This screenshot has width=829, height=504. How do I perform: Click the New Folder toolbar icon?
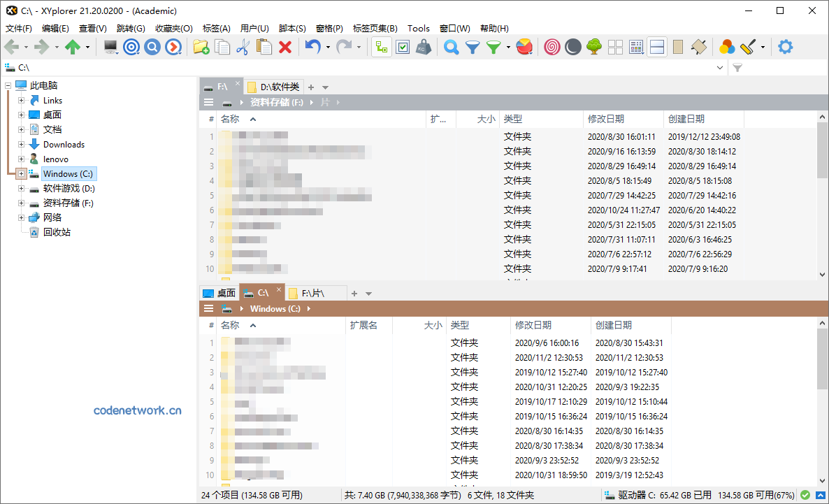201,47
